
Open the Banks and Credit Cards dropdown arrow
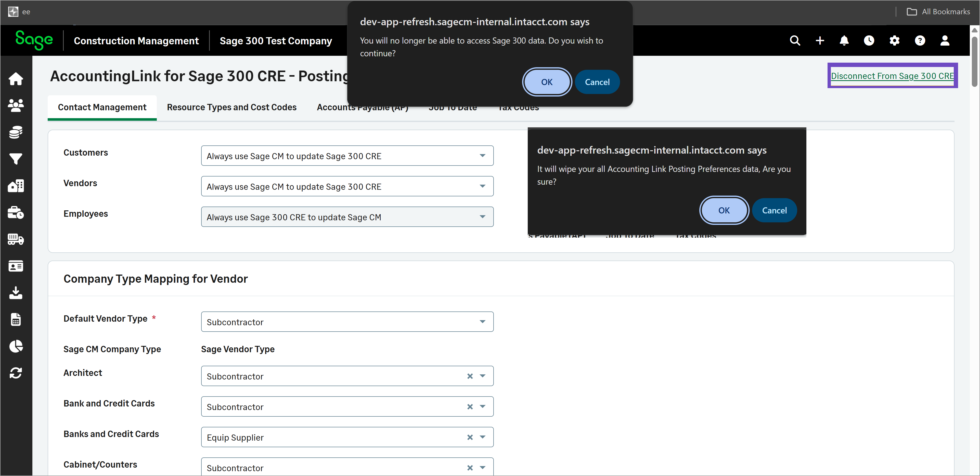[483, 437]
